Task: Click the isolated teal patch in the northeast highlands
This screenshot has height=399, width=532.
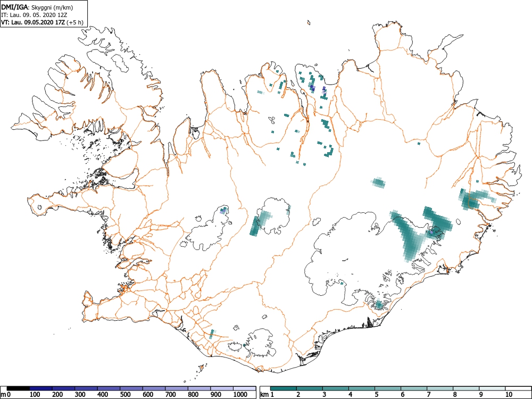Action: coord(379,182)
